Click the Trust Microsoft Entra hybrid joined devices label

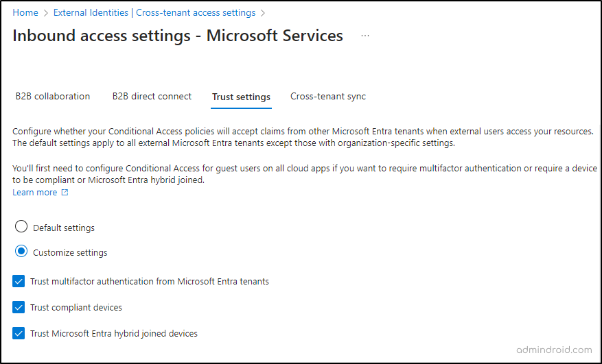click(114, 333)
